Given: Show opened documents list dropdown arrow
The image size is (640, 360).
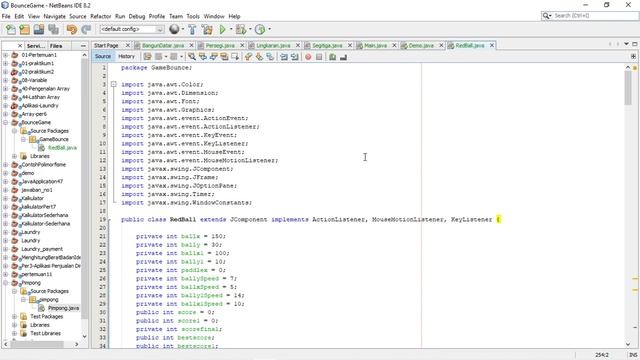Looking at the screenshot, I should point(626,44).
